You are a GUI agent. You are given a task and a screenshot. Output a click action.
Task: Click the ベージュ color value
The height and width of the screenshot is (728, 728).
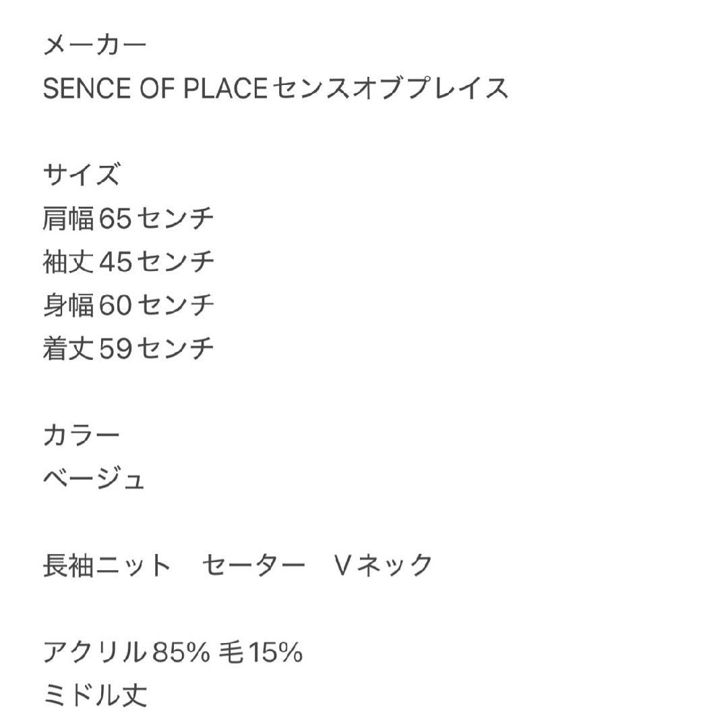pos(94,479)
